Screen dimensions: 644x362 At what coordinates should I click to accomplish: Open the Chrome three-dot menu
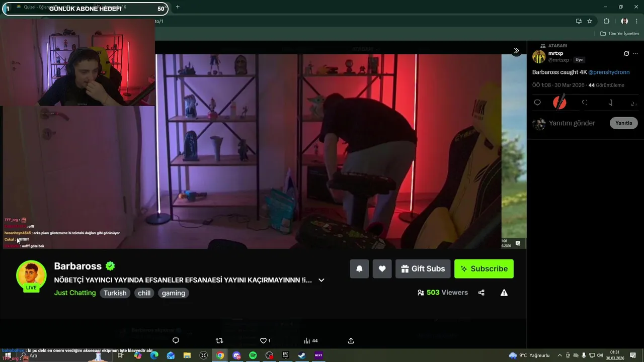point(636,21)
